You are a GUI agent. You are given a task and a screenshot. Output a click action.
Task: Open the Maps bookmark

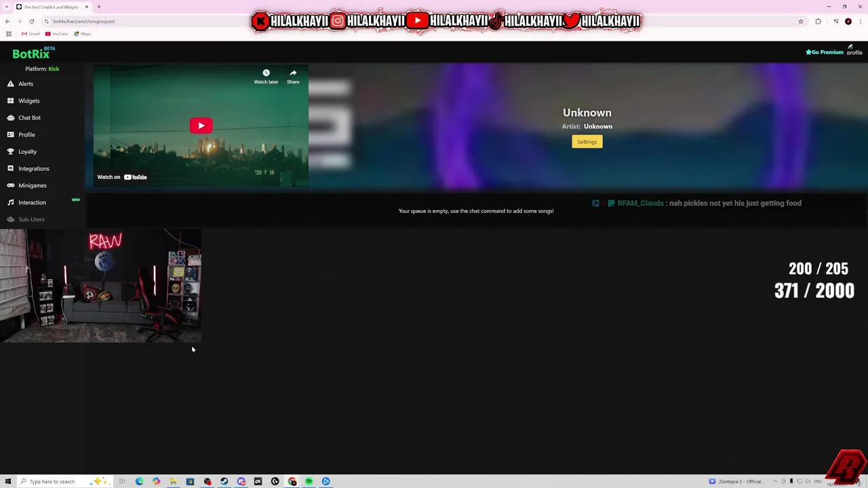click(x=83, y=34)
